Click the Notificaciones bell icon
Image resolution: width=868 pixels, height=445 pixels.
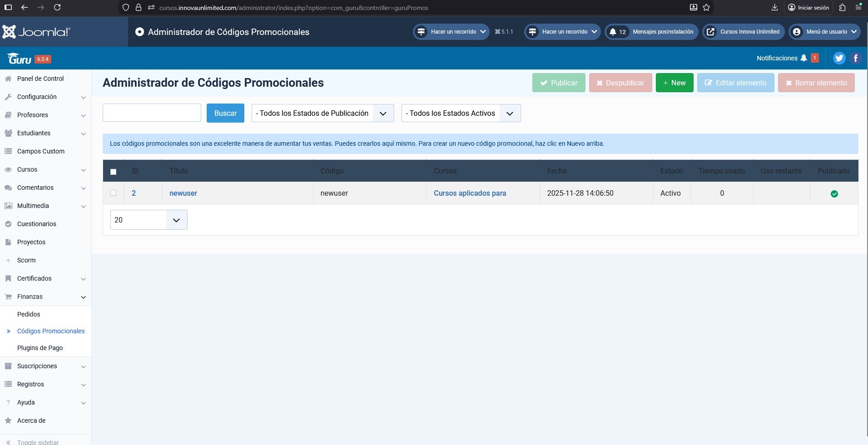point(804,58)
